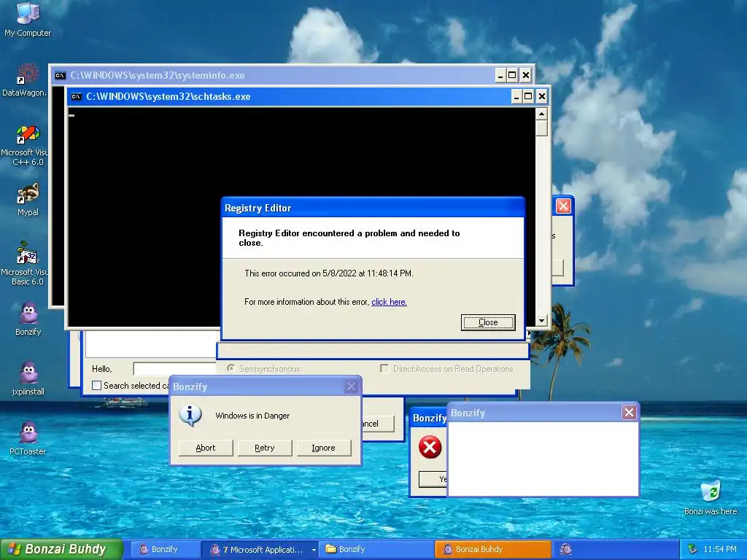
Task: Click the 'Windows is in Danger' message text
Action: [252, 416]
